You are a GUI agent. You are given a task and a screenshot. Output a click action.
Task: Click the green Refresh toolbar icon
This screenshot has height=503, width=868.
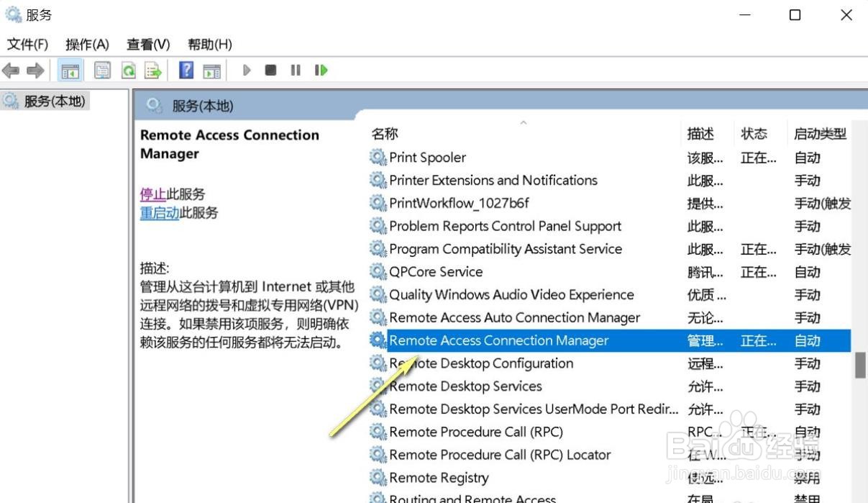[x=128, y=71]
